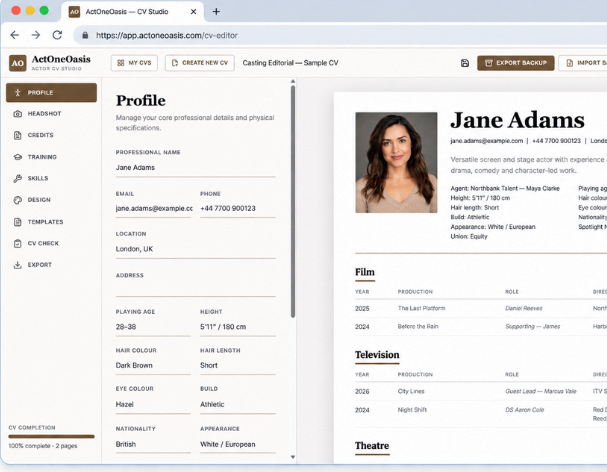The height and width of the screenshot is (472, 607).
Task: Click the Build field
Action: (238, 404)
